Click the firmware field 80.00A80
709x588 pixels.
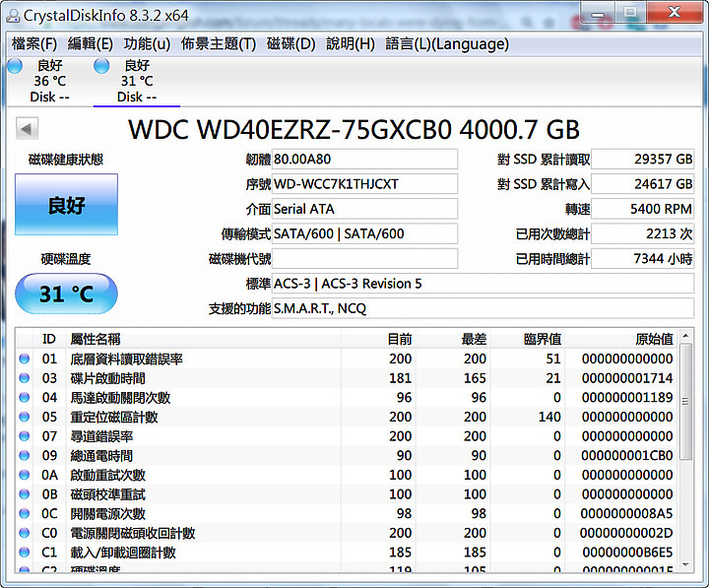(364, 160)
